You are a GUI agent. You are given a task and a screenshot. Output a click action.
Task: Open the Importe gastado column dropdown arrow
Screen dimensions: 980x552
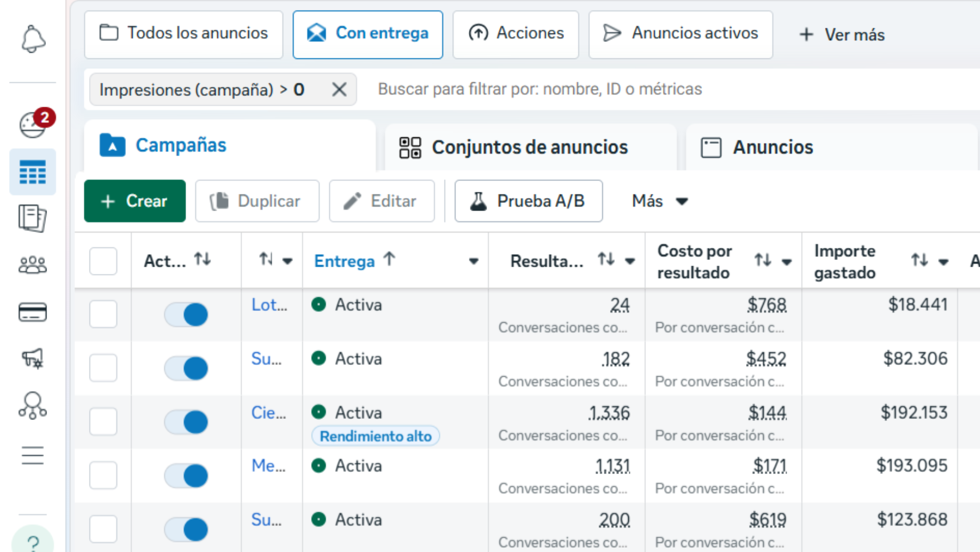(943, 262)
